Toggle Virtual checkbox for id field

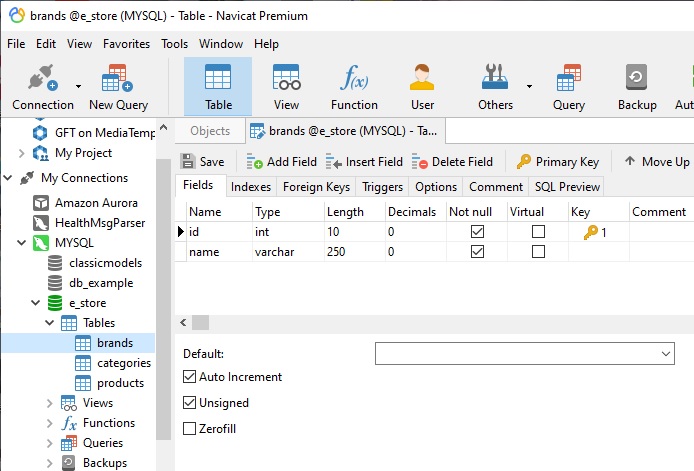coord(538,232)
